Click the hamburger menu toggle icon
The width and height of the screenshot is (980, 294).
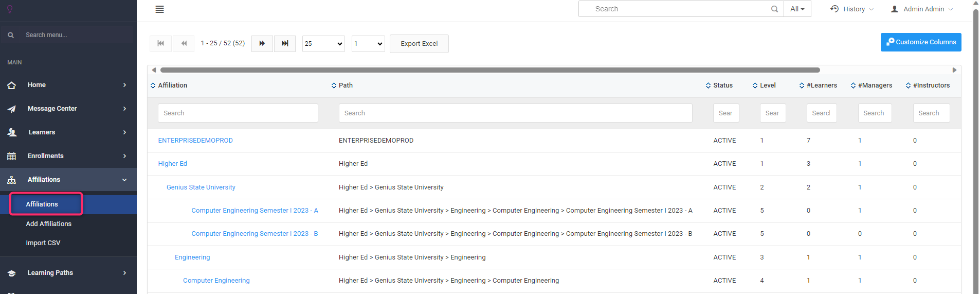159,9
